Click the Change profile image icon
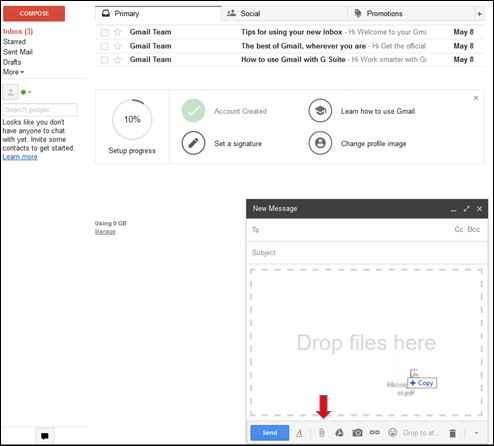The image size is (494, 446). [320, 143]
